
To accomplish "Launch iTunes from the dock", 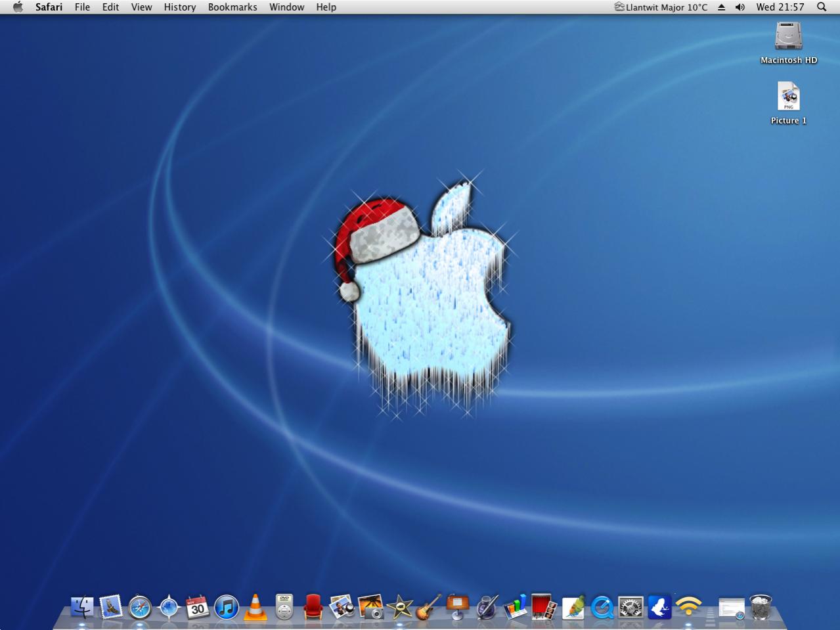I will click(x=227, y=607).
